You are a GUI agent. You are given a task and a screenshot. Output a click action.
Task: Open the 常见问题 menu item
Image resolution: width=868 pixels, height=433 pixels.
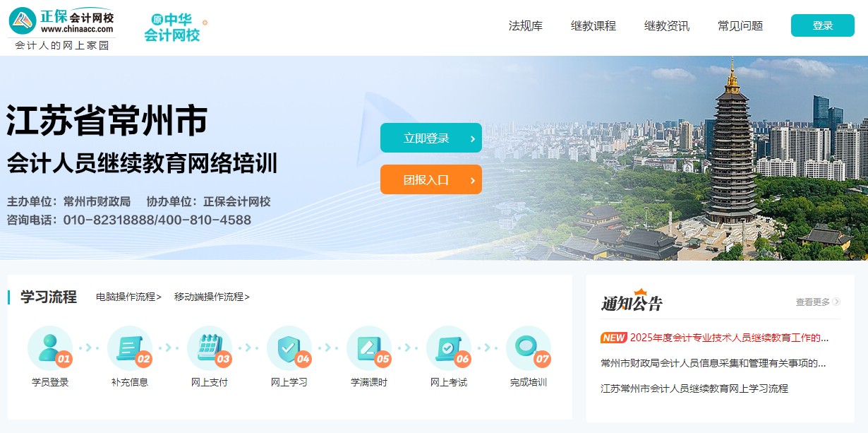740,26
